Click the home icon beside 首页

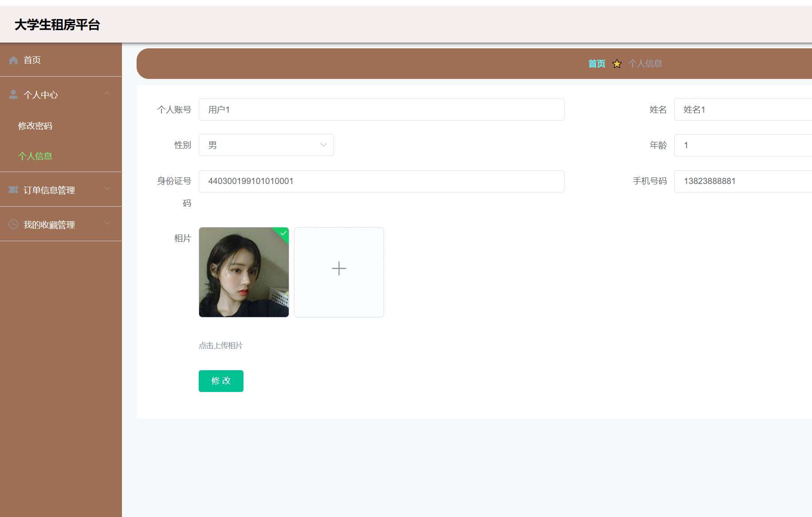tap(13, 60)
